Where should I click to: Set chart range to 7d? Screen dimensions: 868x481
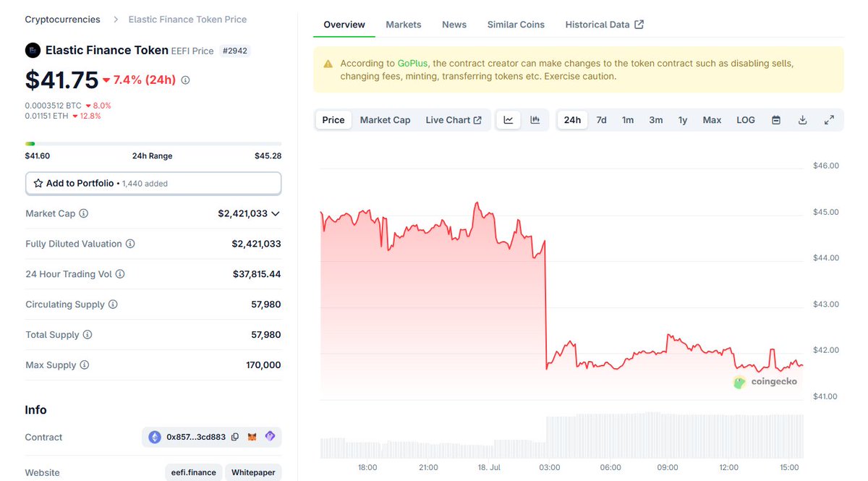coord(601,120)
